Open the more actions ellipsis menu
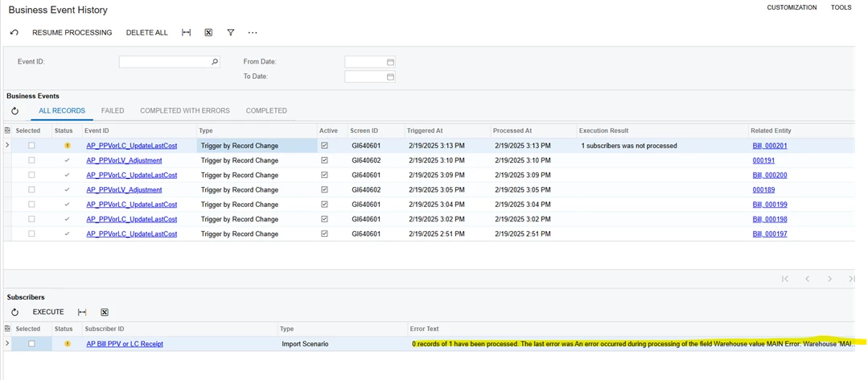This screenshot has height=381, width=868. [x=253, y=33]
